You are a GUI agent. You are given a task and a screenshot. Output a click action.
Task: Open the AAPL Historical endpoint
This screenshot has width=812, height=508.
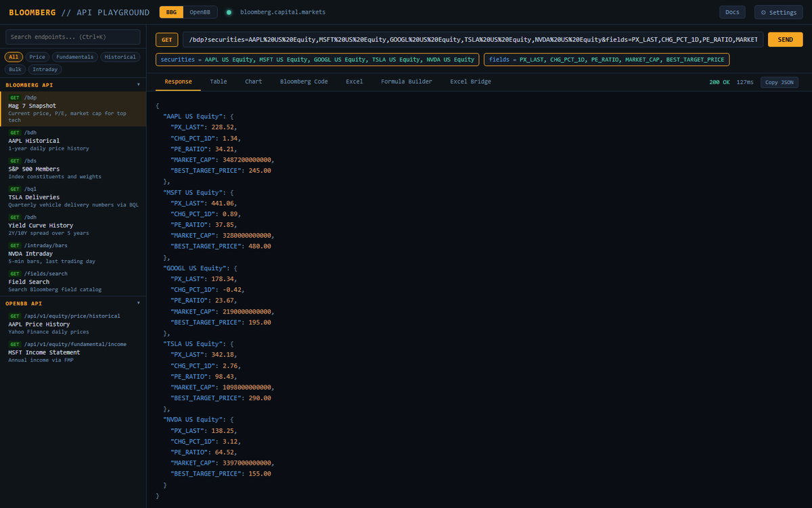pyautogui.click(x=73, y=140)
